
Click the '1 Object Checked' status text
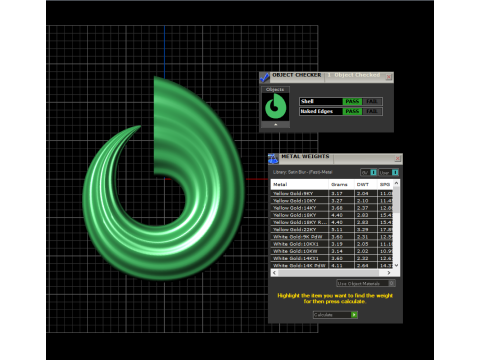354,75
